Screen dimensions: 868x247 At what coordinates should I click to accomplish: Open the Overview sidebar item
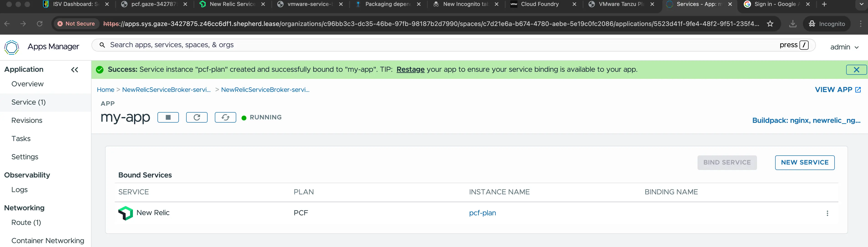(x=27, y=84)
